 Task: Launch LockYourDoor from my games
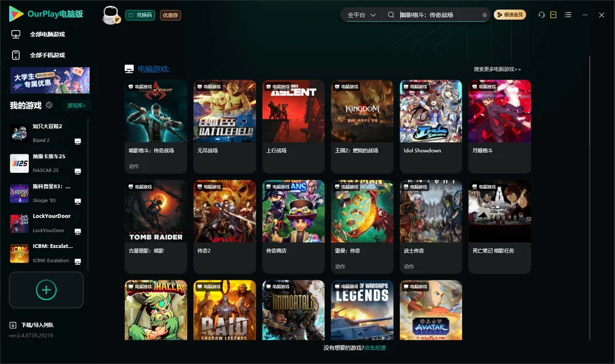coord(46,223)
